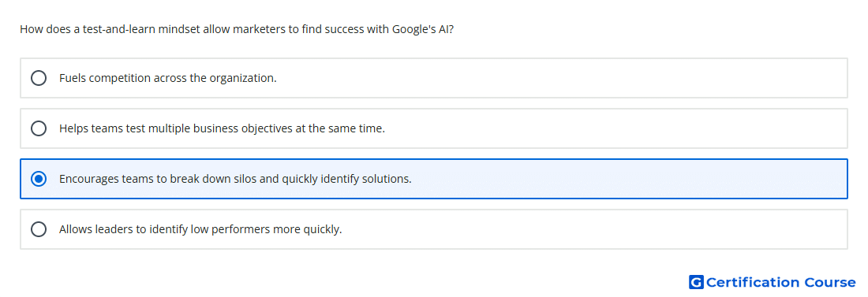Click the 'Helps teams test multiple business objectives' answer text
Image resolution: width=868 pixels, height=297 pixels.
coord(222,129)
